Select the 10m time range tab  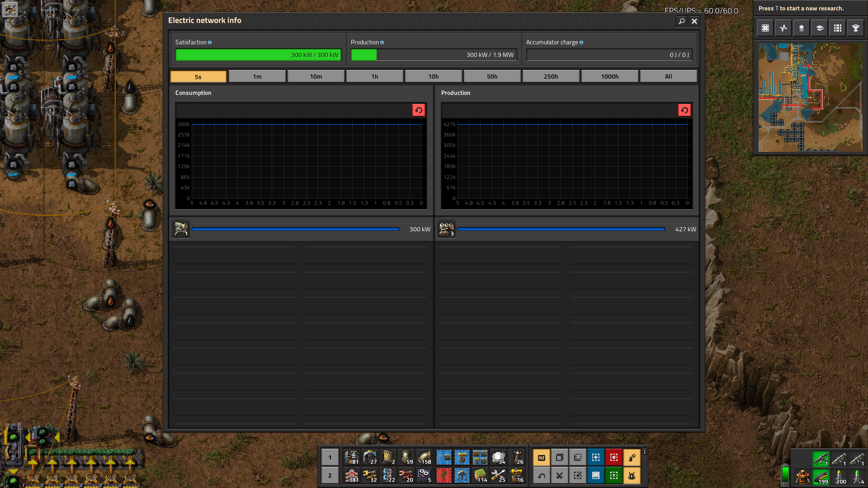[x=316, y=76]
